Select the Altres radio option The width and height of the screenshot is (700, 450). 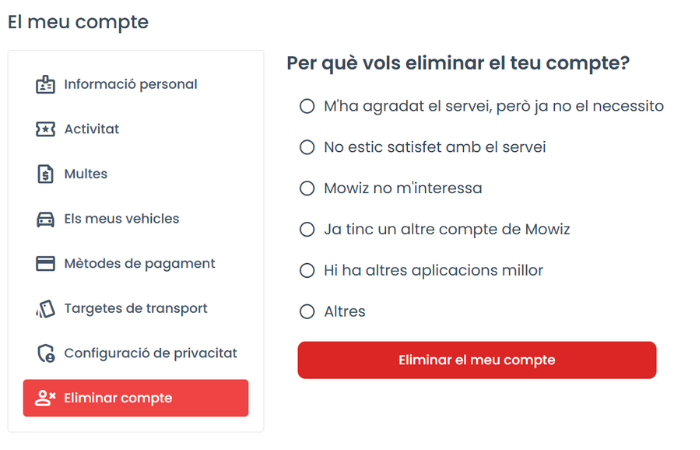click(307, 312)
